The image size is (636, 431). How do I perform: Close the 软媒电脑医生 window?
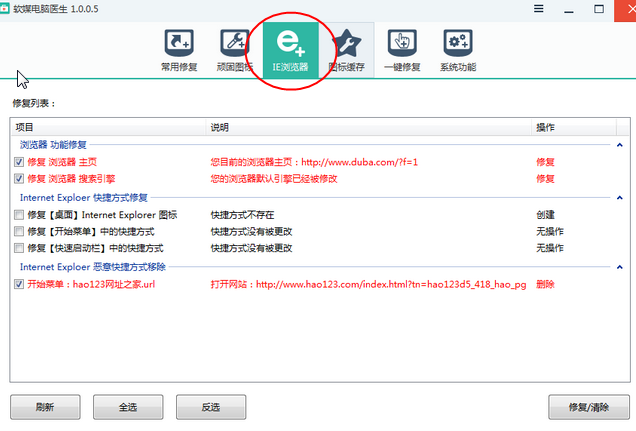click(x=627, y=10)
